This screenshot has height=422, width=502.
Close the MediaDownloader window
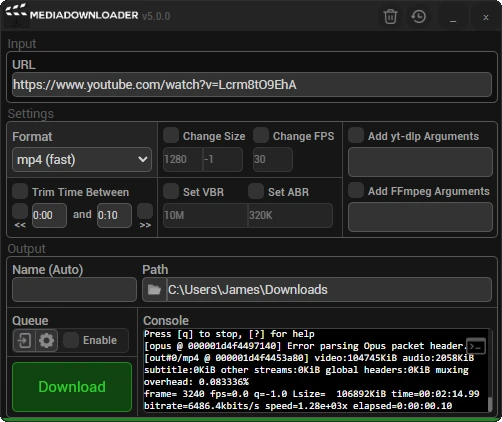coord(486,17)
